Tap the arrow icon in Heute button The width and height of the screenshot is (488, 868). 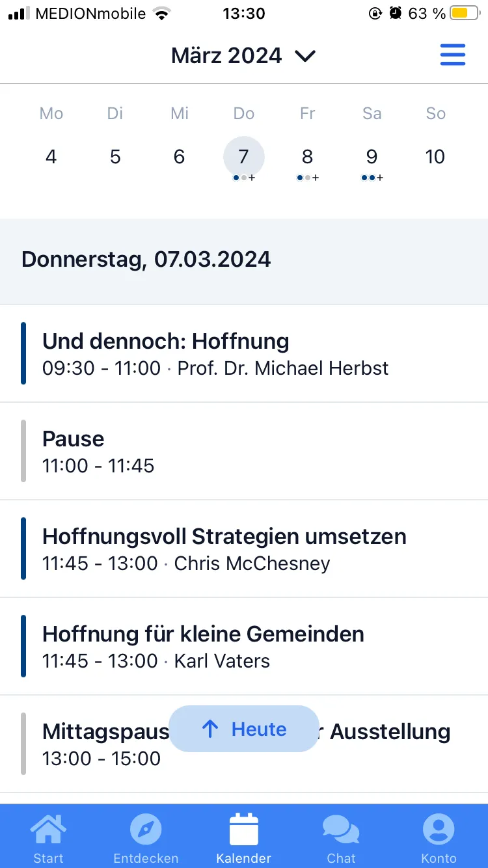(210, 729)
